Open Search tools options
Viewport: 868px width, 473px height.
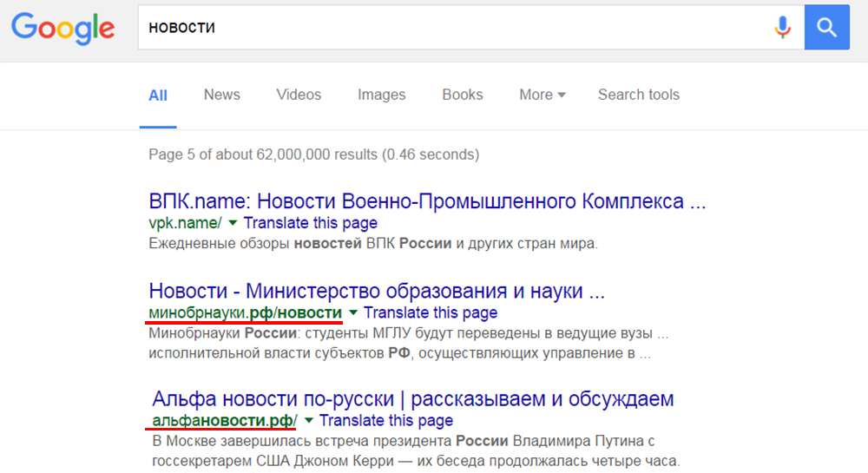pos(639,95)
